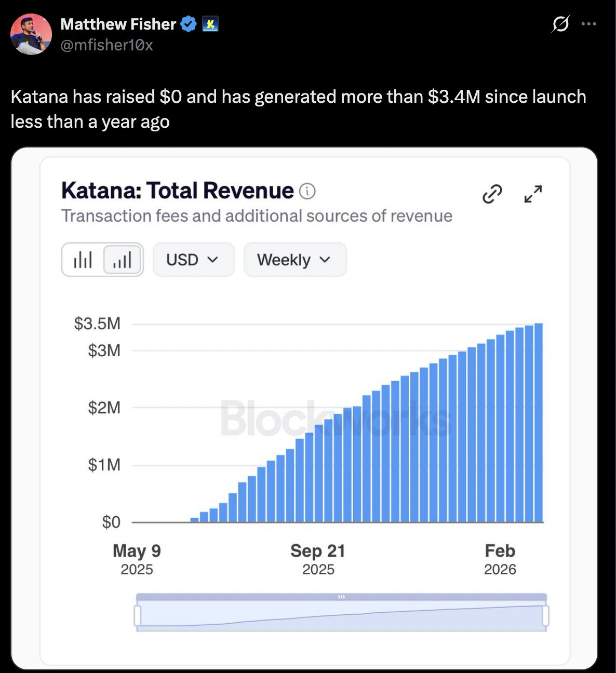The image size is (616, 673).
Task: Open the USD currency dropdown
Action: coord(193,260)
